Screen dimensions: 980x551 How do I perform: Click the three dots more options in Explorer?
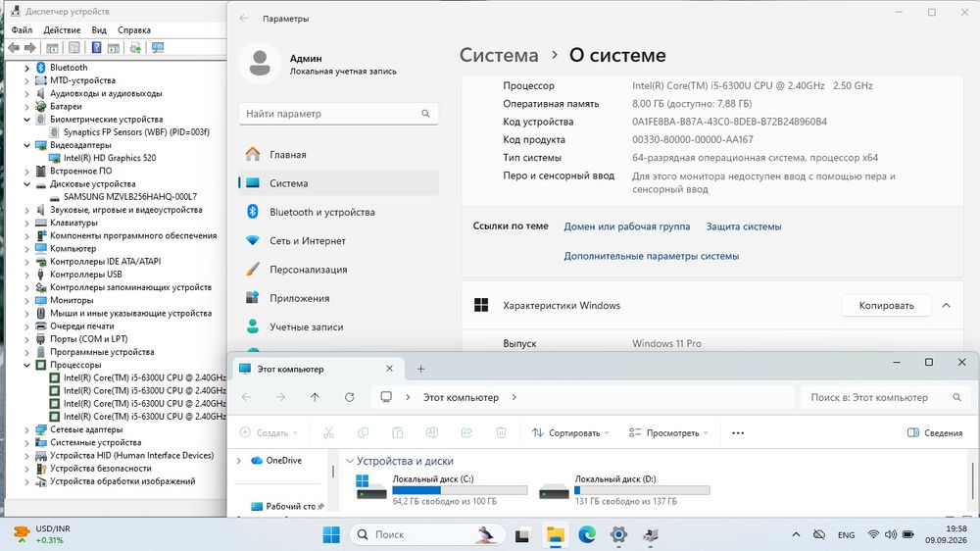[x=738, y=432]
